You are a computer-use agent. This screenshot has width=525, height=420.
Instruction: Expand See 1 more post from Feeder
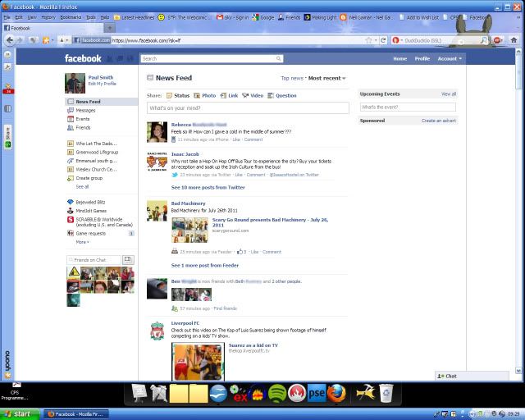coord(205,265)
